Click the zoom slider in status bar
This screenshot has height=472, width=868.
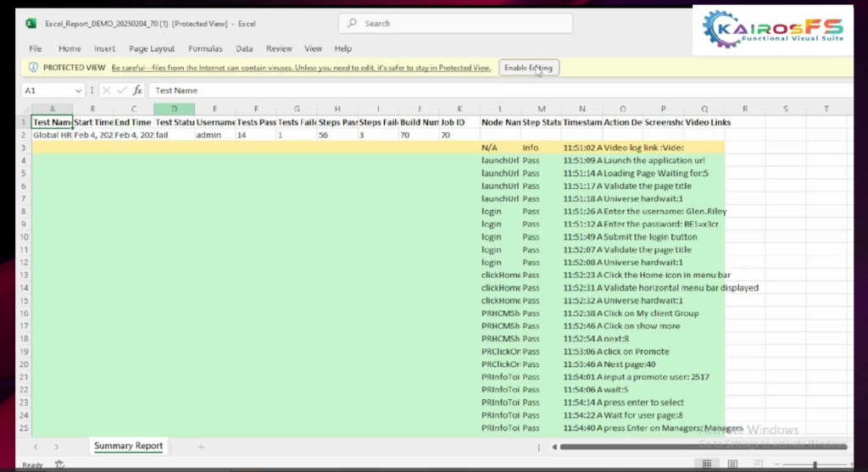pyautogui.click(x=814, y=464)
